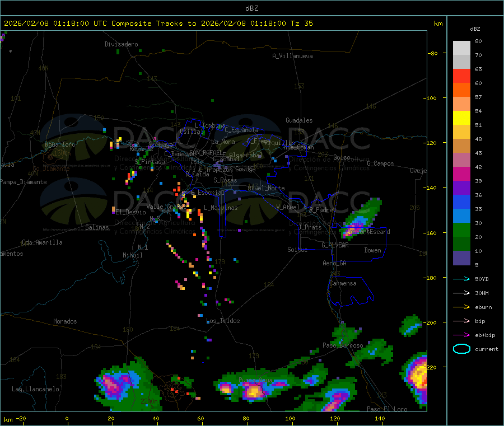The width and height of the screenshot is (504, 426).
Task: Click the 'G_ALVEAR' map label
Action: click(x=335, y=245)
